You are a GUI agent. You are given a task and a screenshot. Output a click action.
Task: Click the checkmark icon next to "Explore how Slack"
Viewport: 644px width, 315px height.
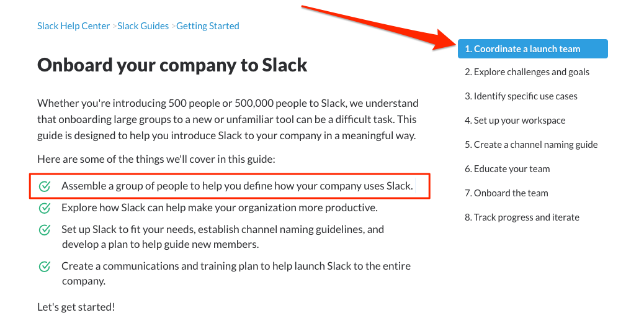45,208
